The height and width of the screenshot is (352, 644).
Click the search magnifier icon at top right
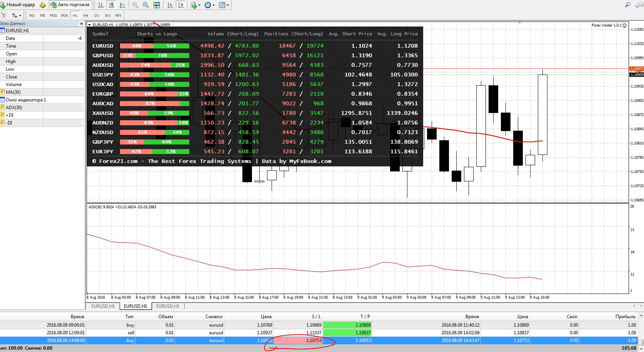coord(627,5)
